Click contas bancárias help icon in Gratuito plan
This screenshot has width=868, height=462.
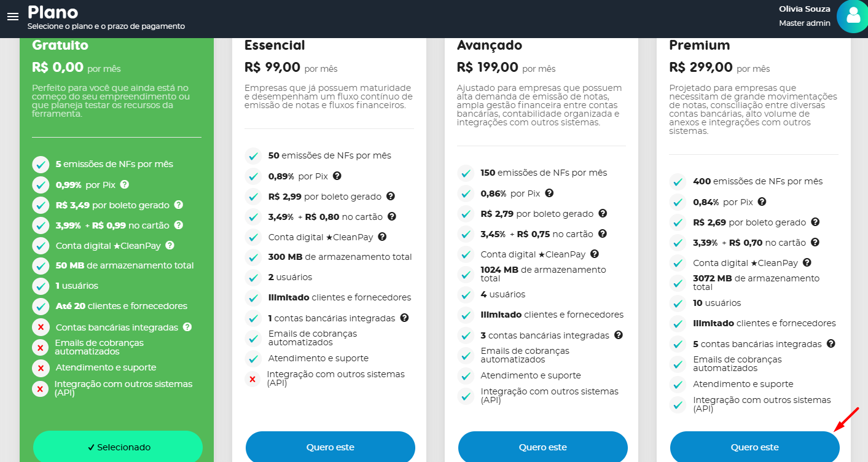point(187,327)
